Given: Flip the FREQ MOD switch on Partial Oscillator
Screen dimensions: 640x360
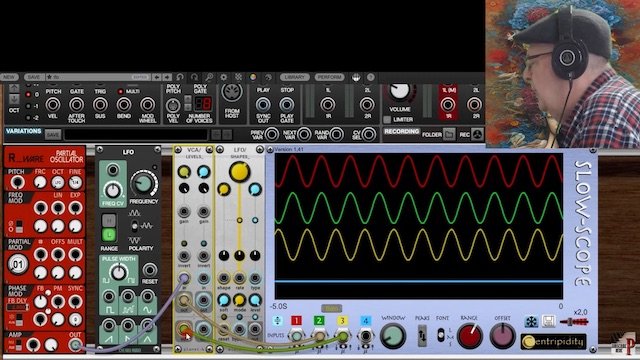Looking at the screenshot, I should (19, 226).
